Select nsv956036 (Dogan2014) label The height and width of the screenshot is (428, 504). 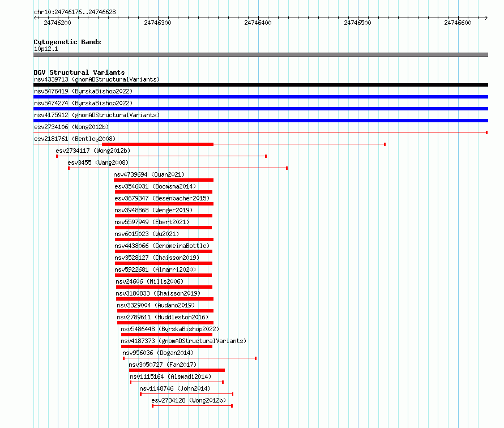pyautogui.click(x=158, y=353)
